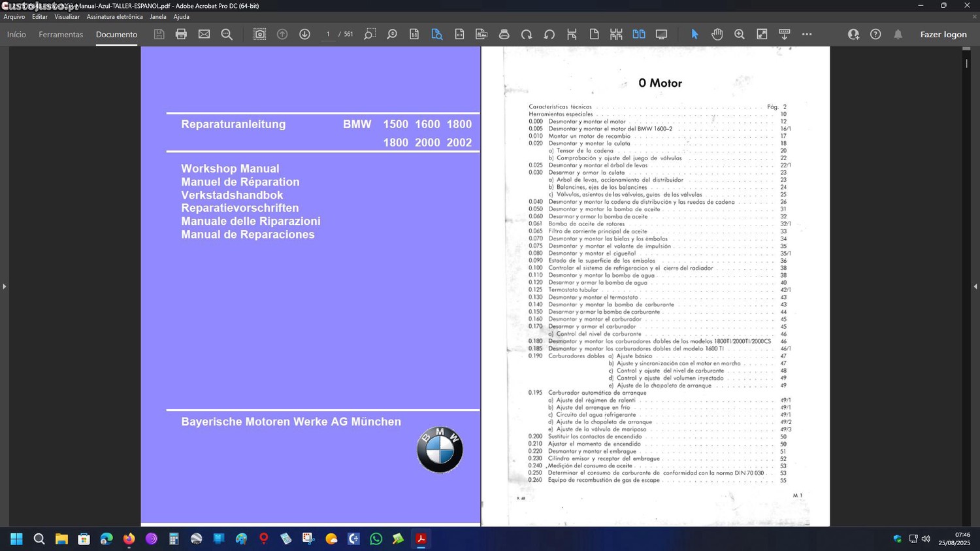Expand the right tools pane arrow
Viewport: 980px width, 551px height.
pyautogui.click(x=975, y=286)
